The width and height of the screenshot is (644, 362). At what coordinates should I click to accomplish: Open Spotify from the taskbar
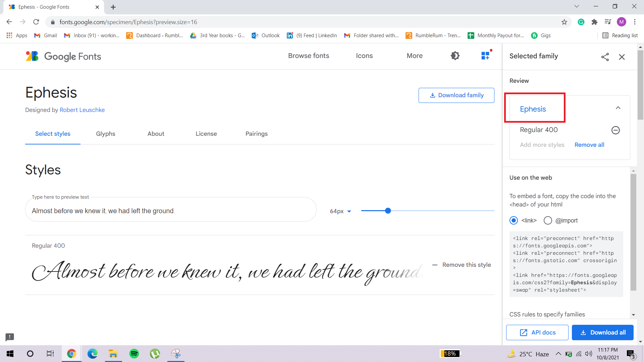(x=134, y=354)
